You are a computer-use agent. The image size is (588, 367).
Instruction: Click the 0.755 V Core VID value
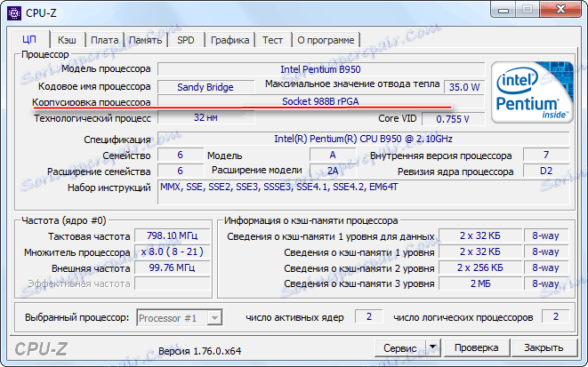[453, 119]
